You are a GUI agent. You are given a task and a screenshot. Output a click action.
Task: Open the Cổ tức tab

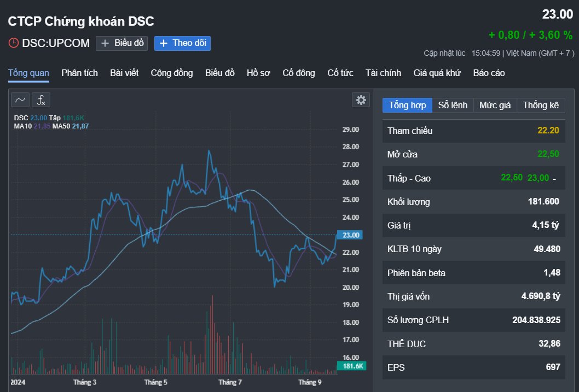point(340,73)
